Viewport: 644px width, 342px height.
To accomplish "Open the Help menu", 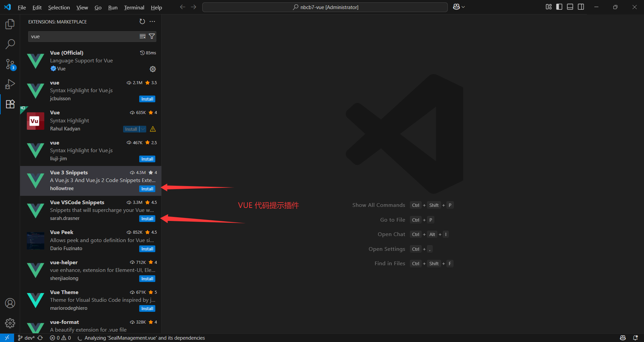I will click(156, 7).
